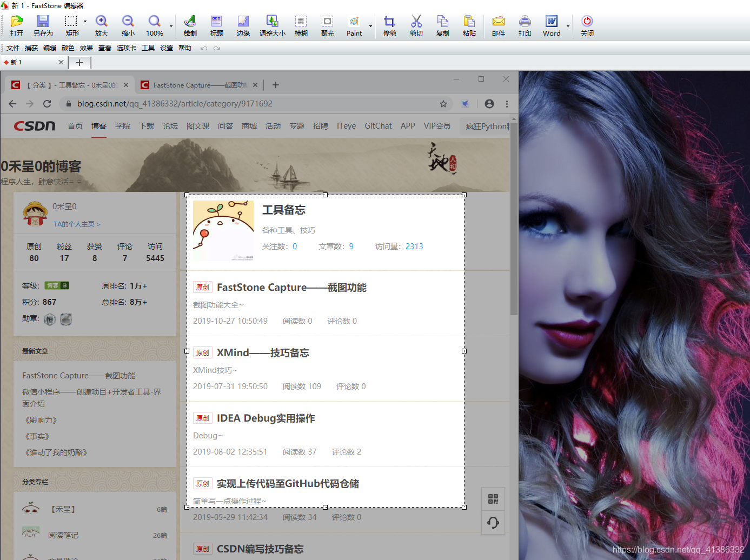Click the FastStone Capture browser tab in screenshot
Screen dimensions: 750x560
pos(198,85)
